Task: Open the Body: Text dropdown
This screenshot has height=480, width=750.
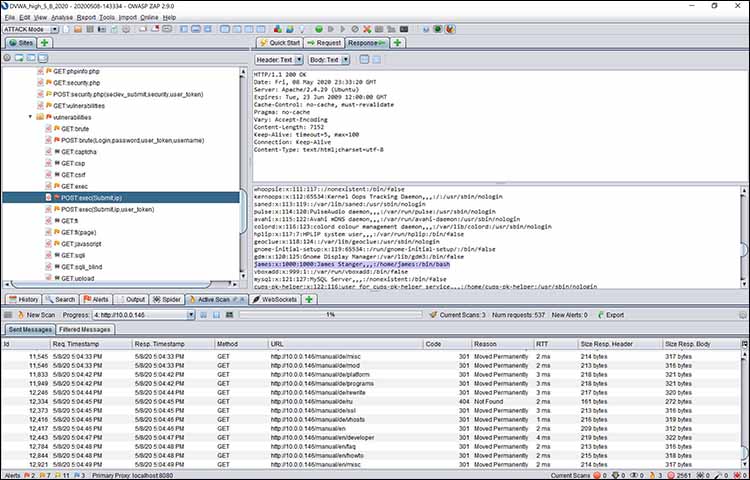Action: coord(329,60)
